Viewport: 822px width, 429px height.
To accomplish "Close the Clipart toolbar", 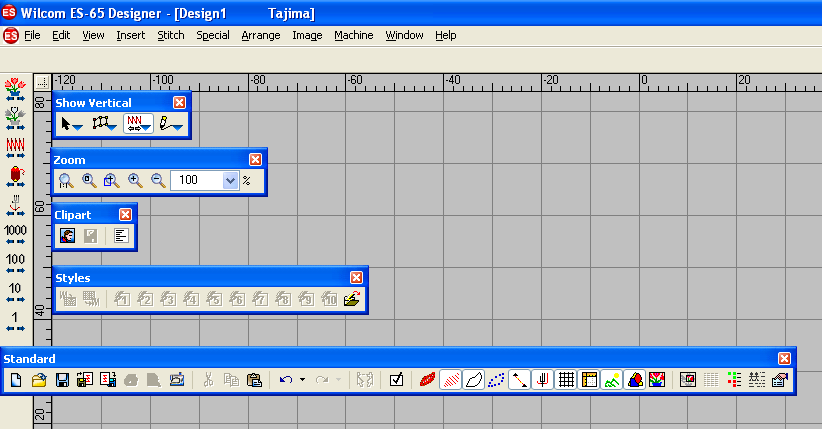I will [125, 214].
